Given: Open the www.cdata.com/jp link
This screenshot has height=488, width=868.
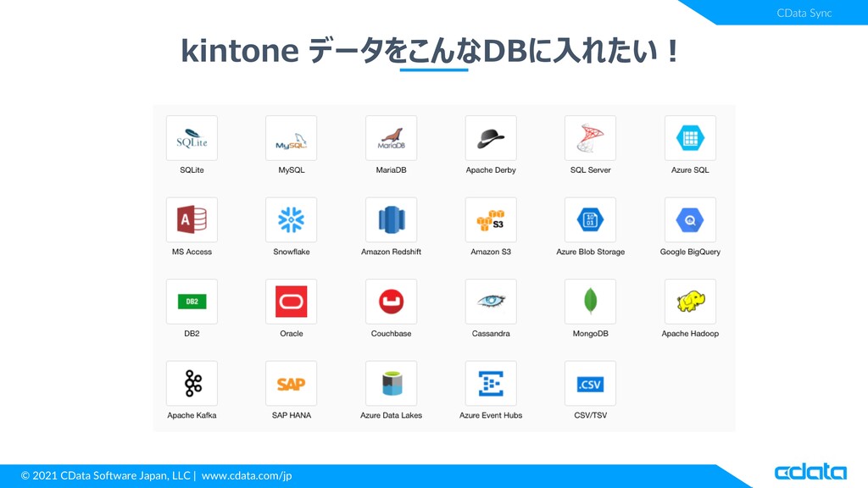Looking at the screenshot, I should 247,475.
